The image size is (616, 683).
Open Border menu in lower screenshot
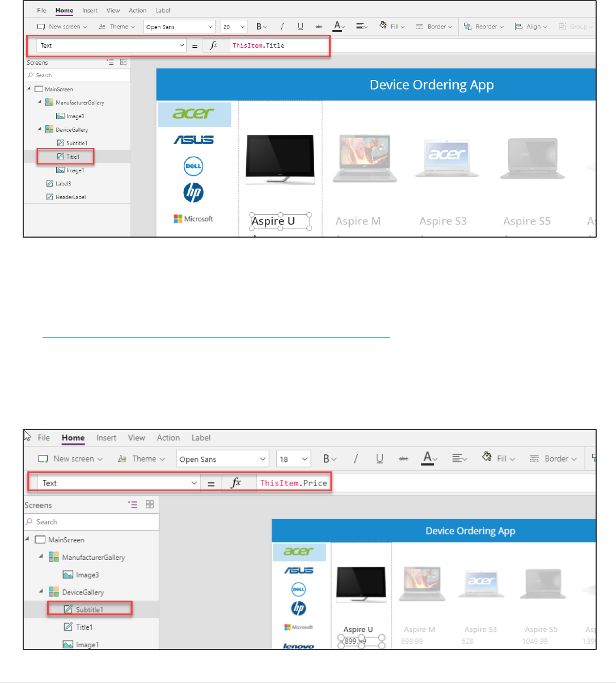553,459
